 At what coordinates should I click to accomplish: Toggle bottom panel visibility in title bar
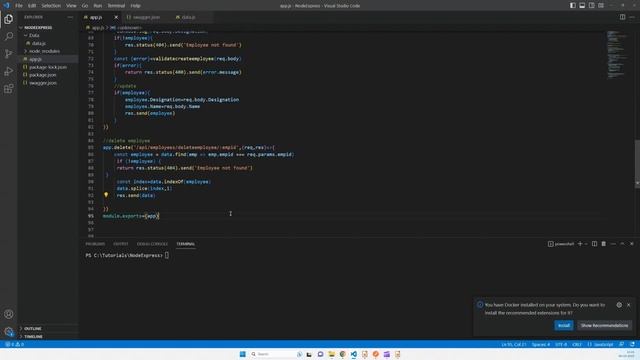click(x=582, y=5)
